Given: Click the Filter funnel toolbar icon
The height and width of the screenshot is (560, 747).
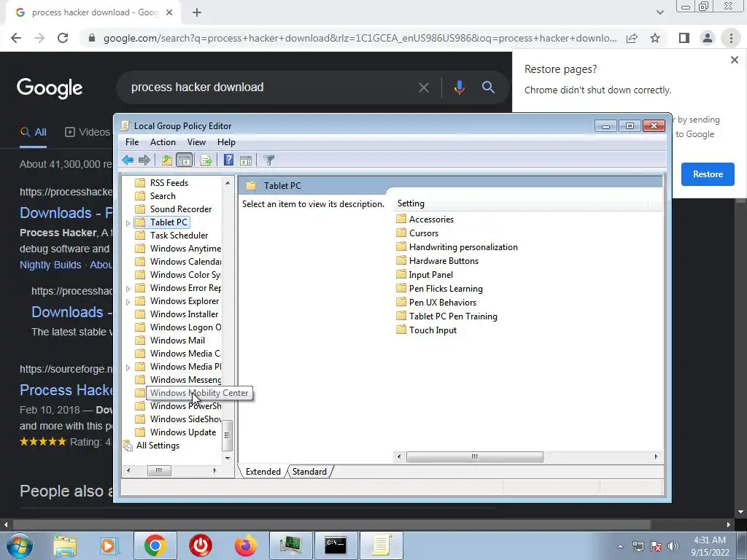Looking at the screenshot, I should [269, 160].
